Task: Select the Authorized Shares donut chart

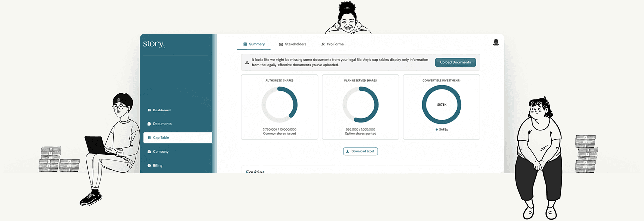Action: click(279, 105)
